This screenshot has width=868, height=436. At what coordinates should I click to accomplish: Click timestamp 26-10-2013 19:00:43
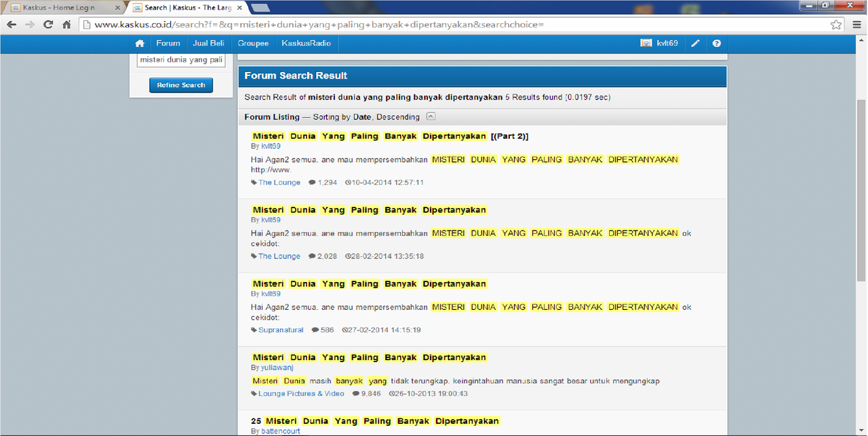[x=431, y=394]
